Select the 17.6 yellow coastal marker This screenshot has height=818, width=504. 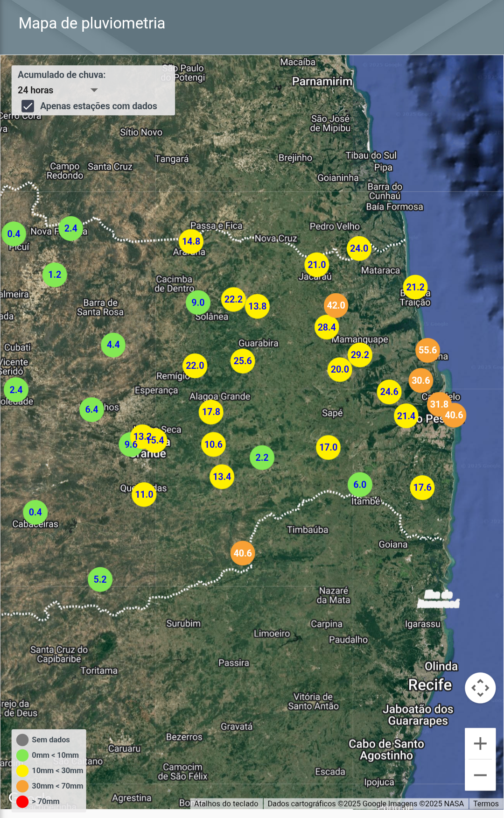[x=422, y=487]
